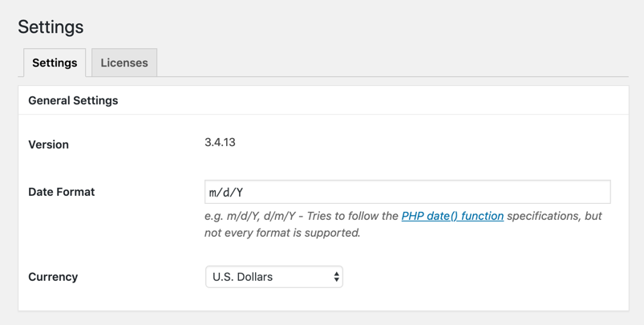
Task: Click the down arrow on the Currency select
Action: click(x=336, y=281)
